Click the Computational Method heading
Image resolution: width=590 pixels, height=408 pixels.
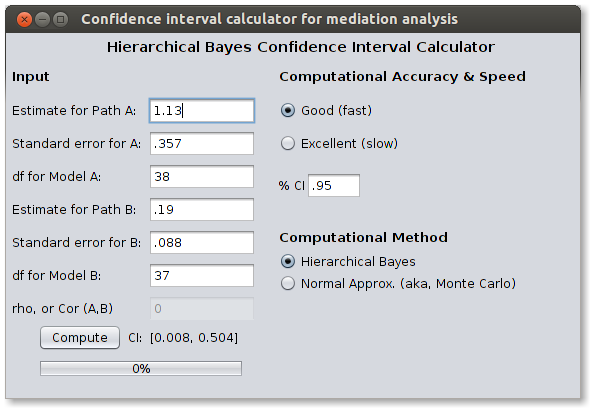363,237
